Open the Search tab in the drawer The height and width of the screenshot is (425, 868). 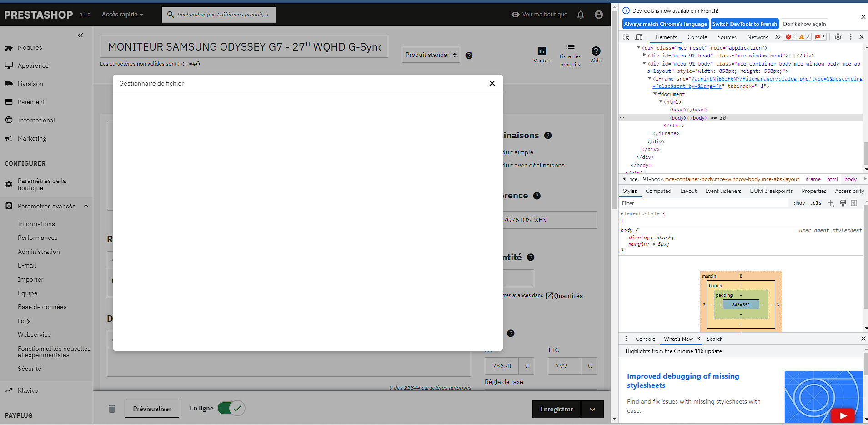[714, 339]
